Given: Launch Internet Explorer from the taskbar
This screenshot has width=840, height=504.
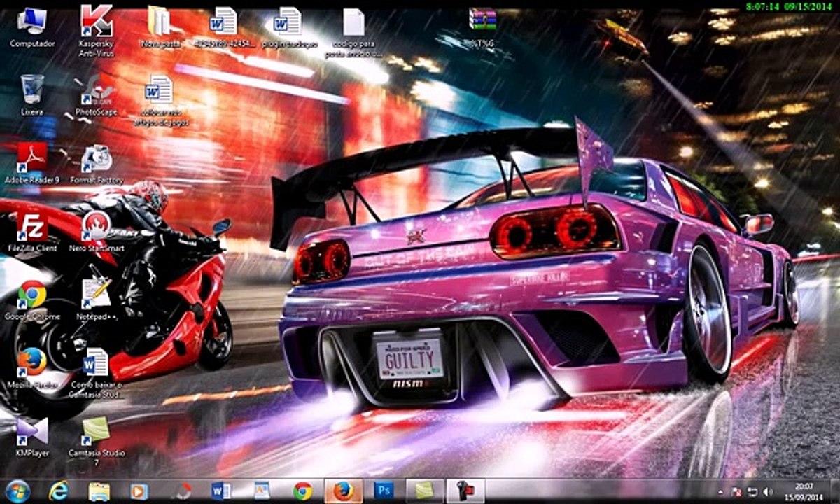Looking at the screenshot, I should point(59,491).
